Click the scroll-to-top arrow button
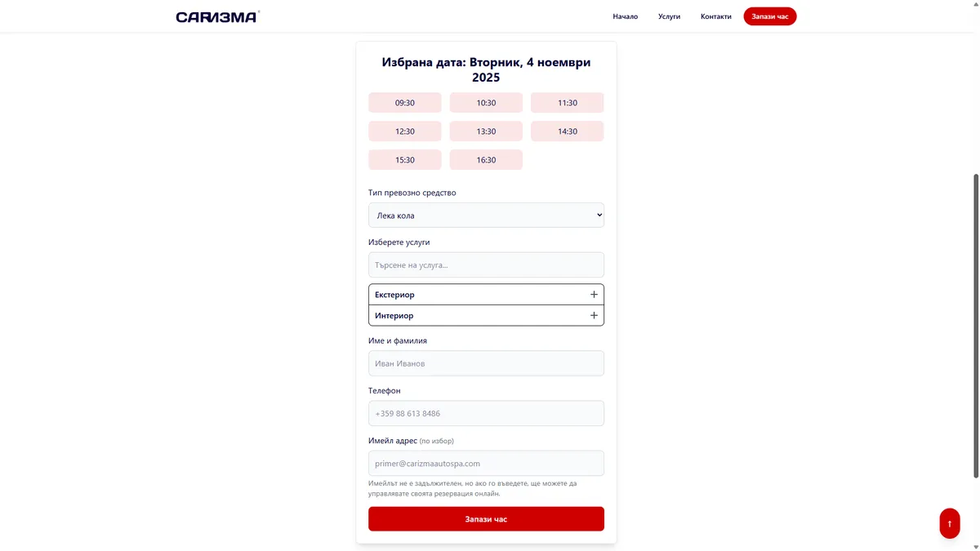 [949, 523]
